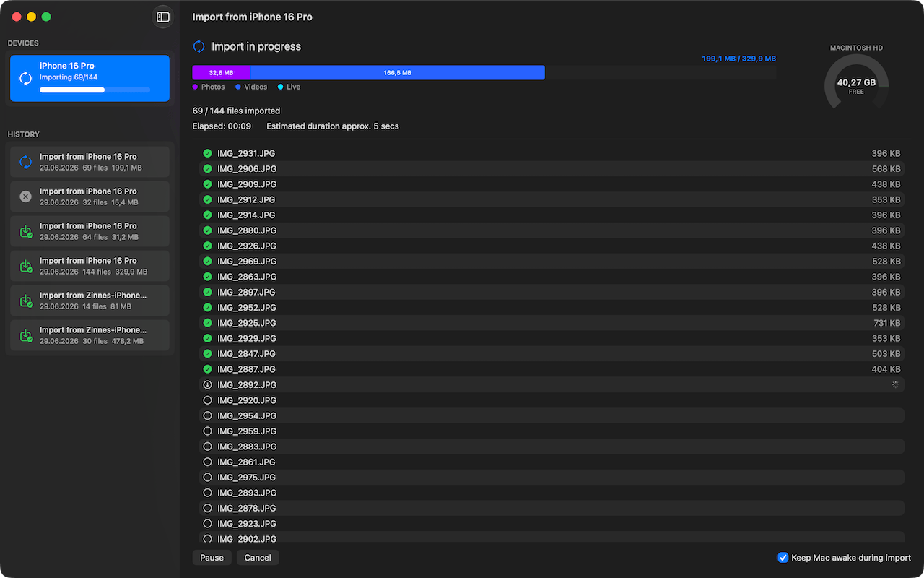This screenshot has width=924, height=578.
Task: Click the Macintosh HD free space gauge
Action: tap(856, 82)
